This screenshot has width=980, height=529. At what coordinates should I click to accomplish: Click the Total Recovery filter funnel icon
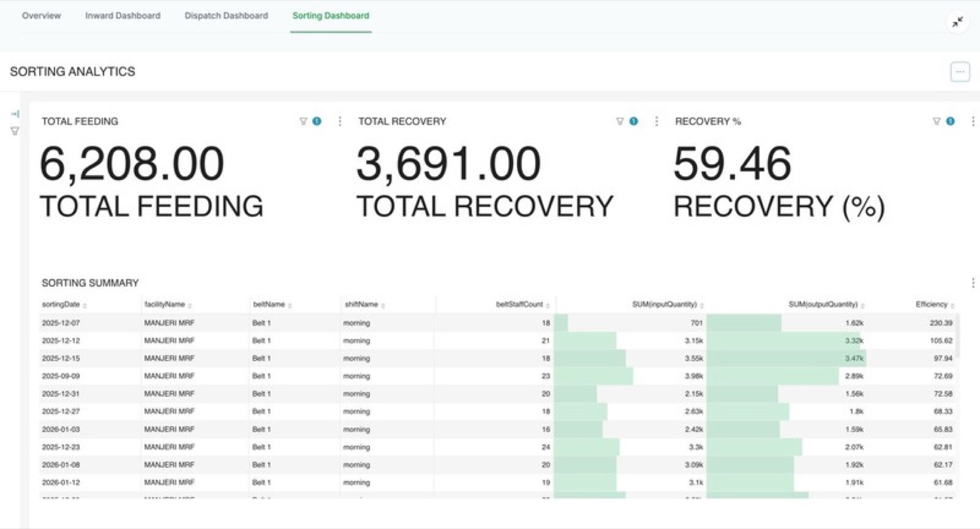pos(620,121)
